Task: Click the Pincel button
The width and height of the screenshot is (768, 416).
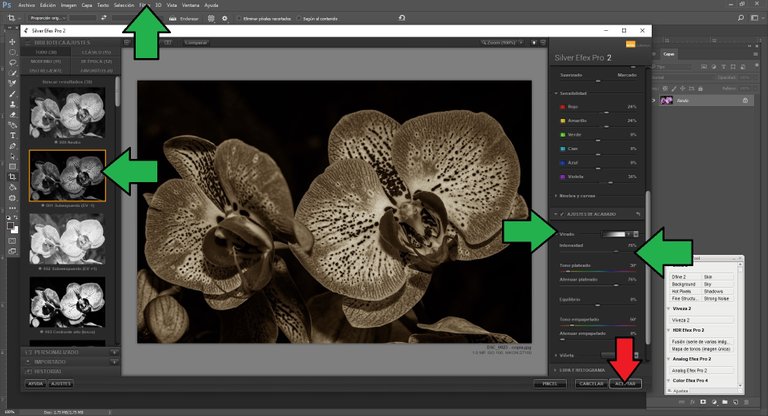Action: click(x=550, y=384)
